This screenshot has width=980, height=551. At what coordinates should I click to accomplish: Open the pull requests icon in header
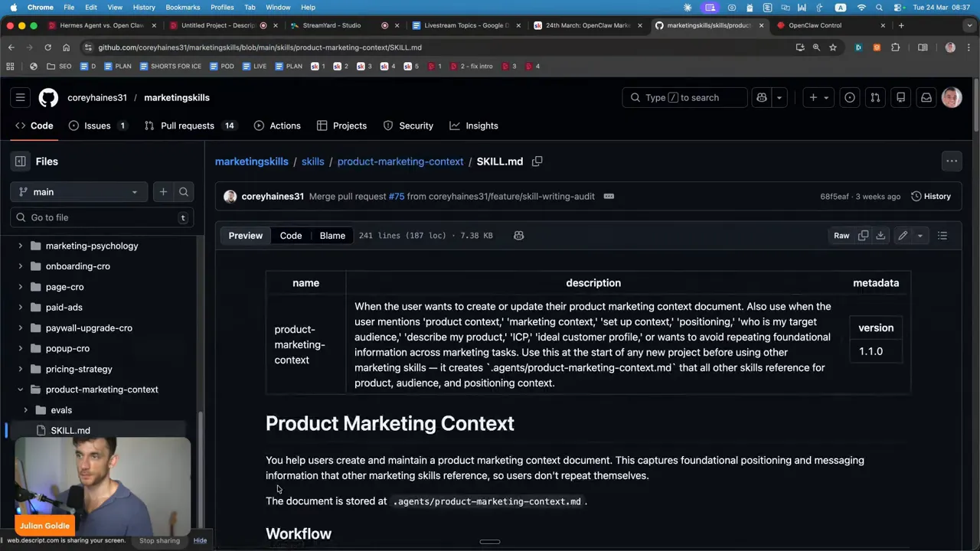click(x=875, y=97)
